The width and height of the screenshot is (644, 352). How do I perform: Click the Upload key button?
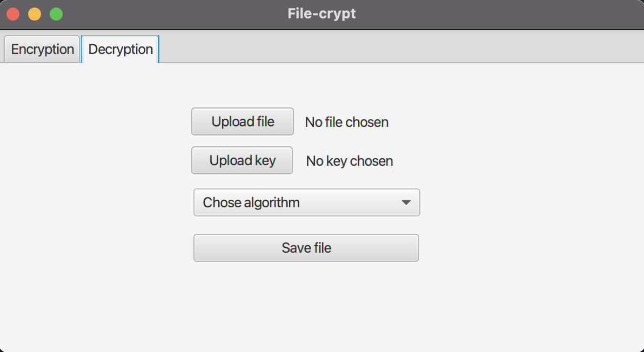point(242,160)
